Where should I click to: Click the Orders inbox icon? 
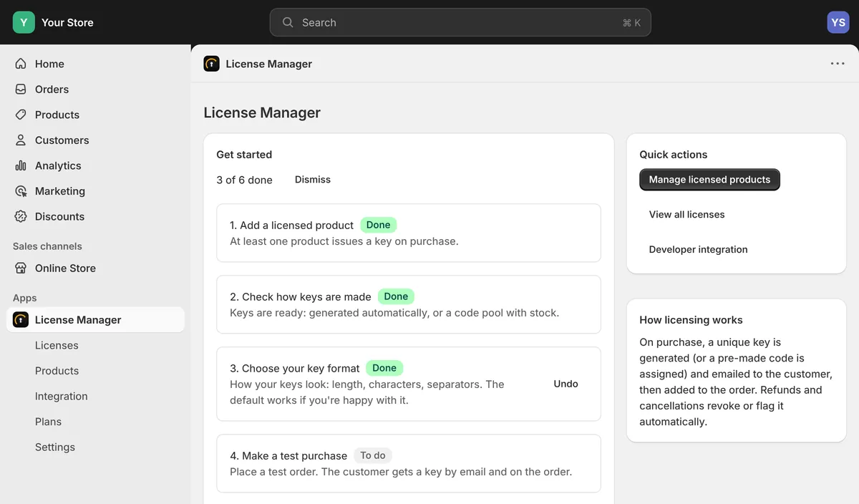pos(21,89)
